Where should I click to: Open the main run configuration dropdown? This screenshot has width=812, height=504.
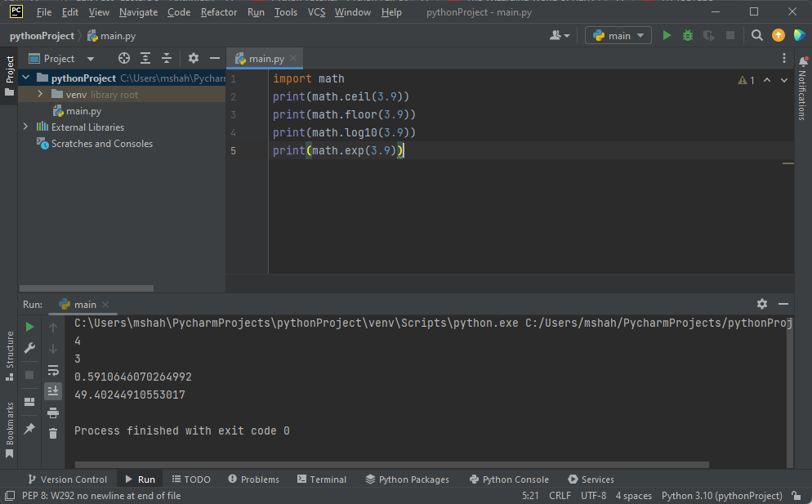pos(618,35)
